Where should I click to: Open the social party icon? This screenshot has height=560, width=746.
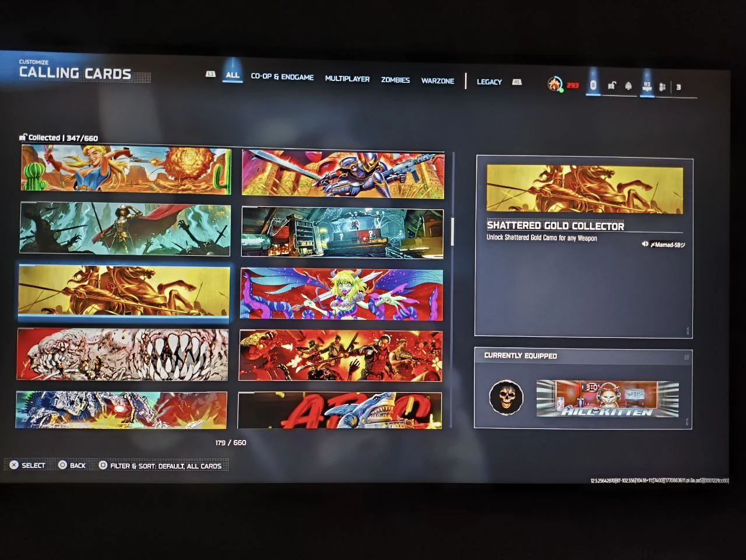663,87
